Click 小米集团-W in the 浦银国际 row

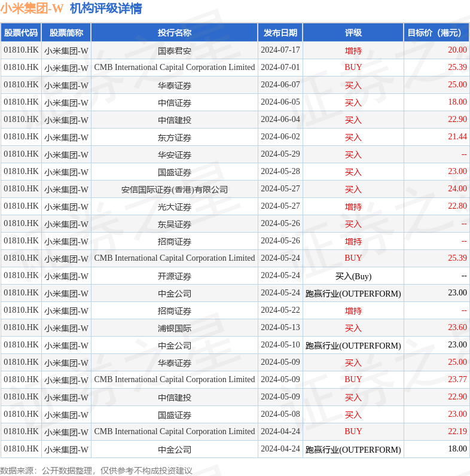(66, 328)
